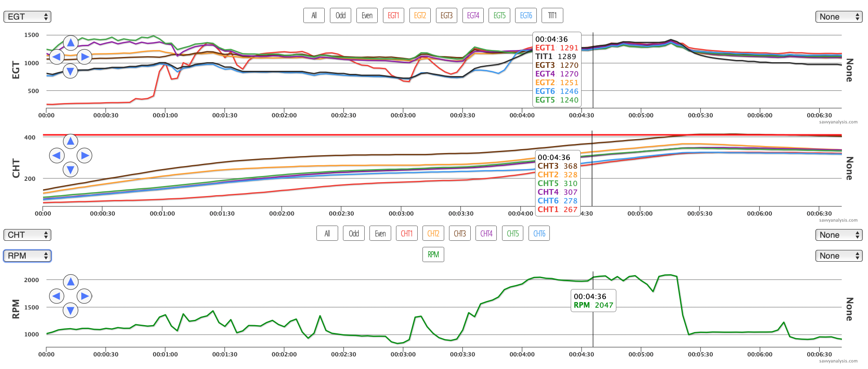The image size is (868, 369).
Task: Open the CHT primary series dropdown
Action: click(27, 235)
